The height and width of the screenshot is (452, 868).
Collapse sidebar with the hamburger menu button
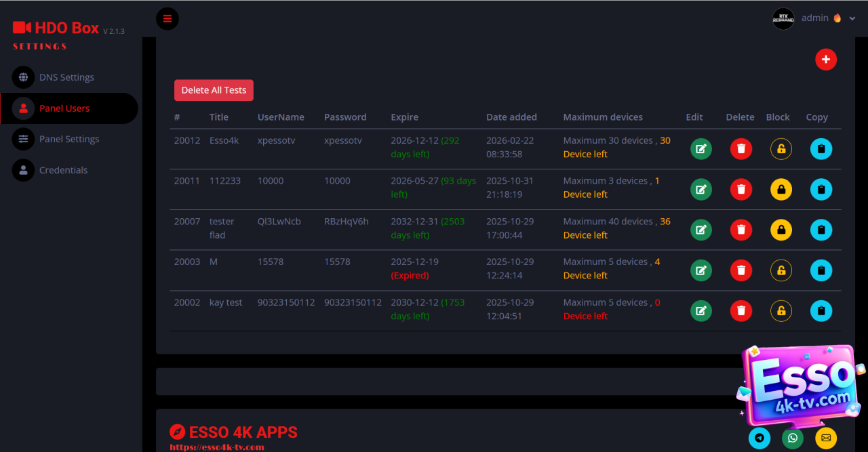(x=167, y=18)
